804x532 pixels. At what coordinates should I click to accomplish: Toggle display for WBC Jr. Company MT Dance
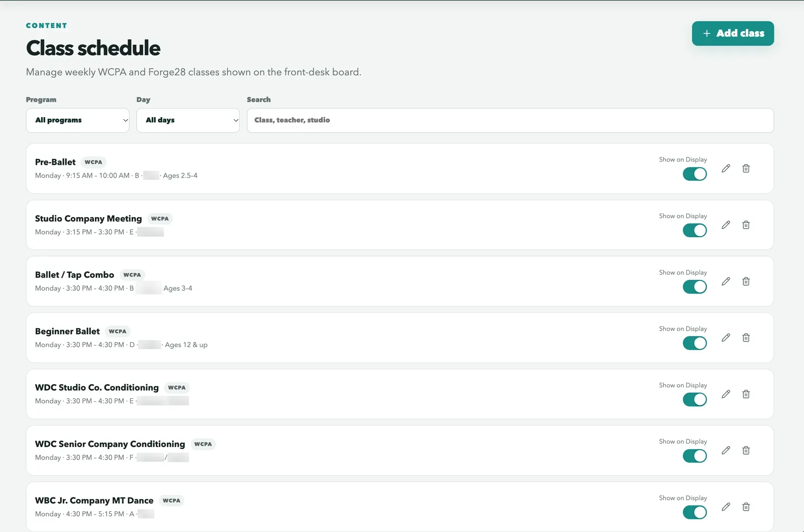tap(694, 512)
